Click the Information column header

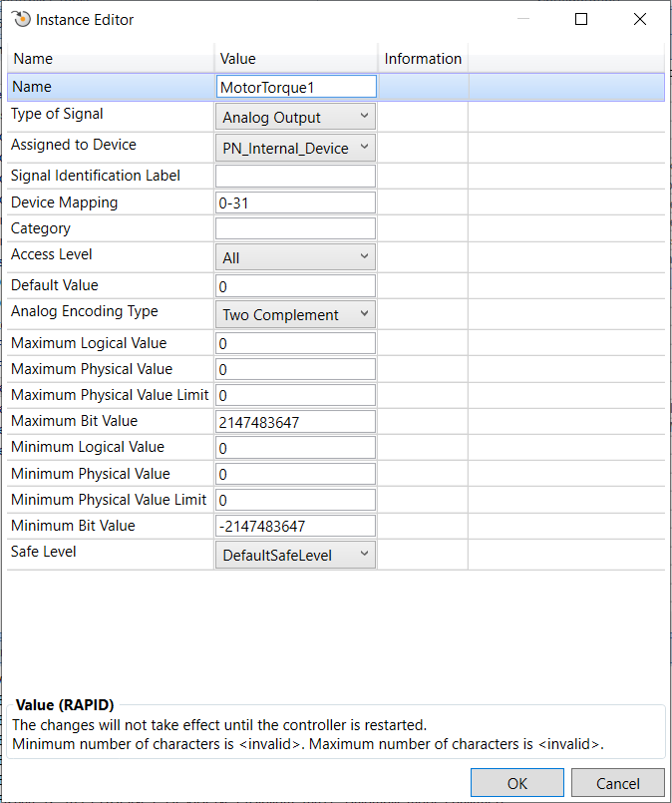(x=423, y=59)
